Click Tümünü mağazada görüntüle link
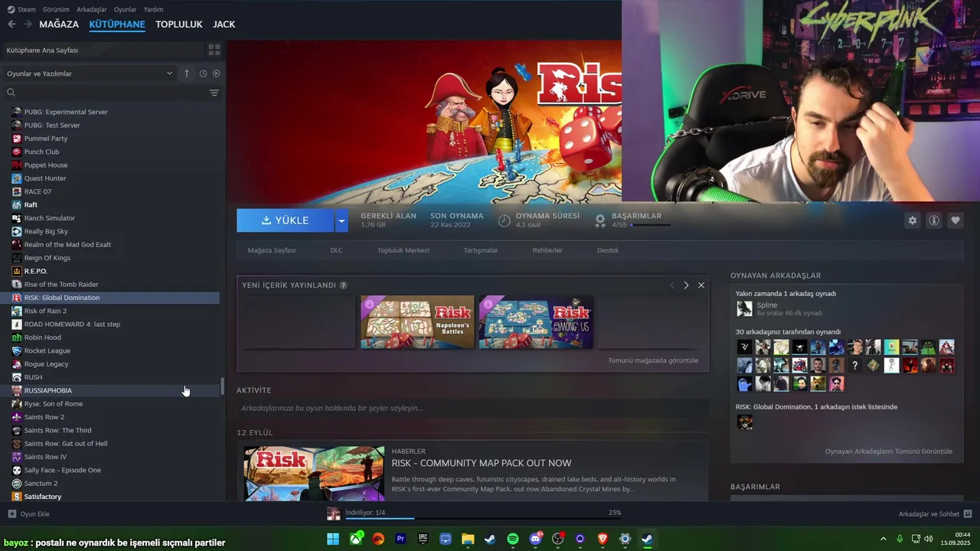The image size is (980, 551). tap(653, 360)
